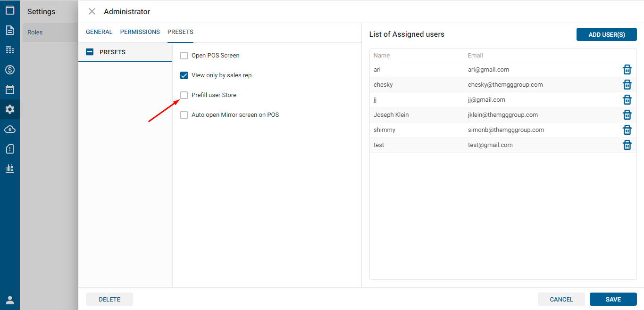Click the ADD USER(S) button
The width and height of the screenshot is (644, 310).
coord(606,34)
